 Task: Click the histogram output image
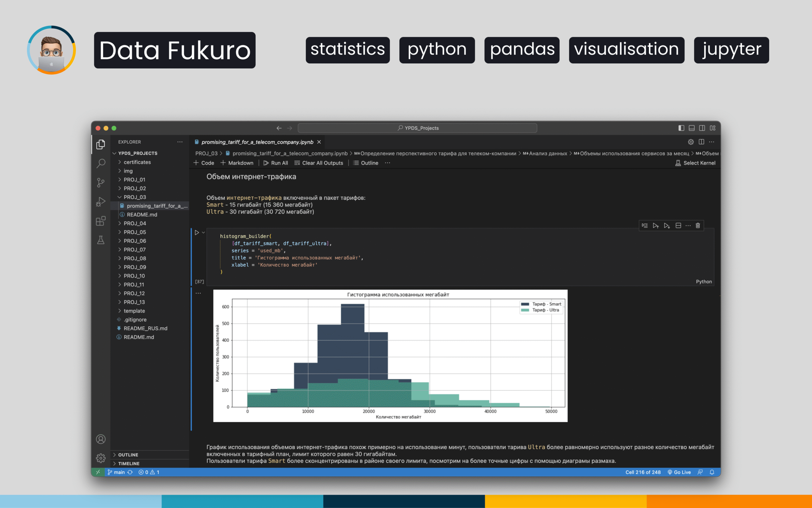coord(390,355)
